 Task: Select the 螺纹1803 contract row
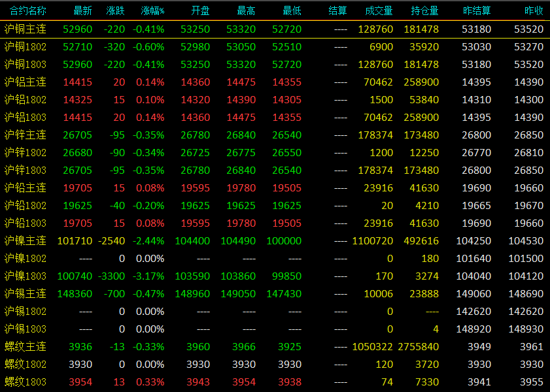[275, 382]
